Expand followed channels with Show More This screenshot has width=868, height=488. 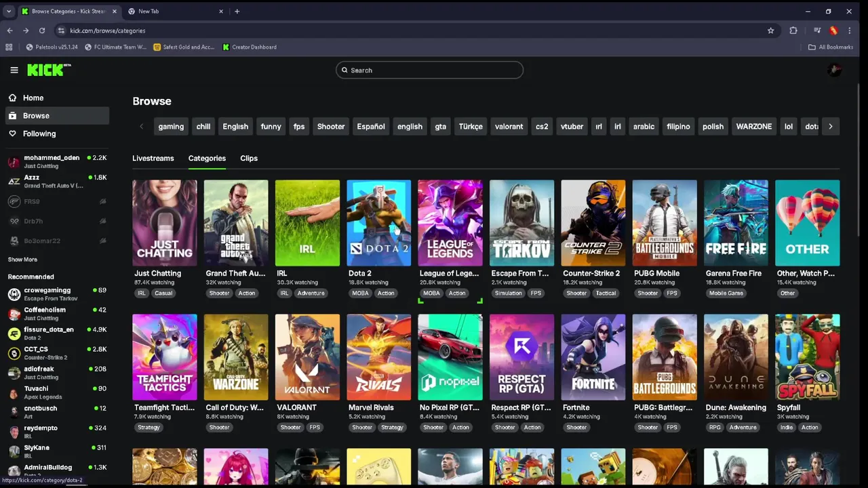22,260
